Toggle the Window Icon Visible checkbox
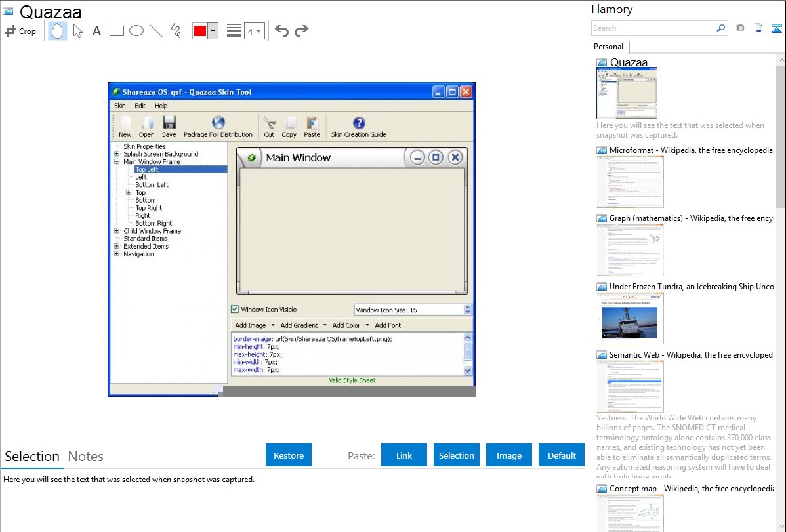This screenshot has height=532, width=786. (x=235, y=310)
